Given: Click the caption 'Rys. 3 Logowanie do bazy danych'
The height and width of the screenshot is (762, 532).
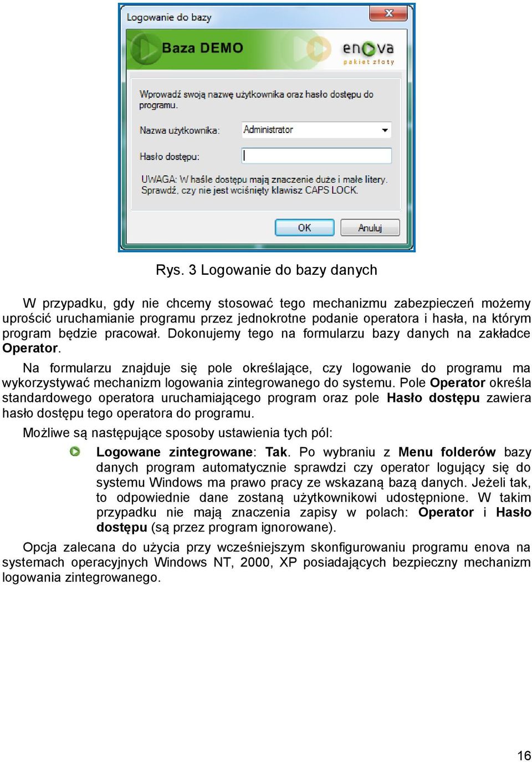Looking at the screenshot, I should click(267, 270).
